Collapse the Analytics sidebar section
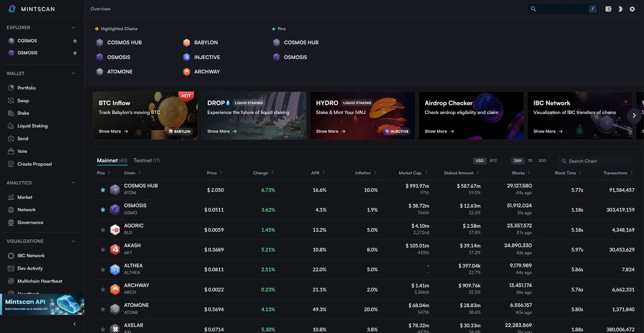This screenshot has height=333, width=644. 73,183
